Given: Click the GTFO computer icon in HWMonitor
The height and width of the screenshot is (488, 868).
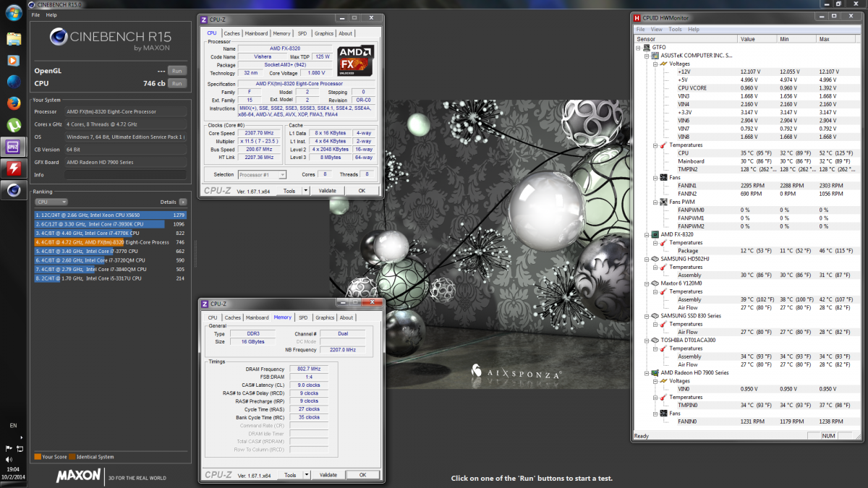Looking at the screenshot, I should 647,47.
